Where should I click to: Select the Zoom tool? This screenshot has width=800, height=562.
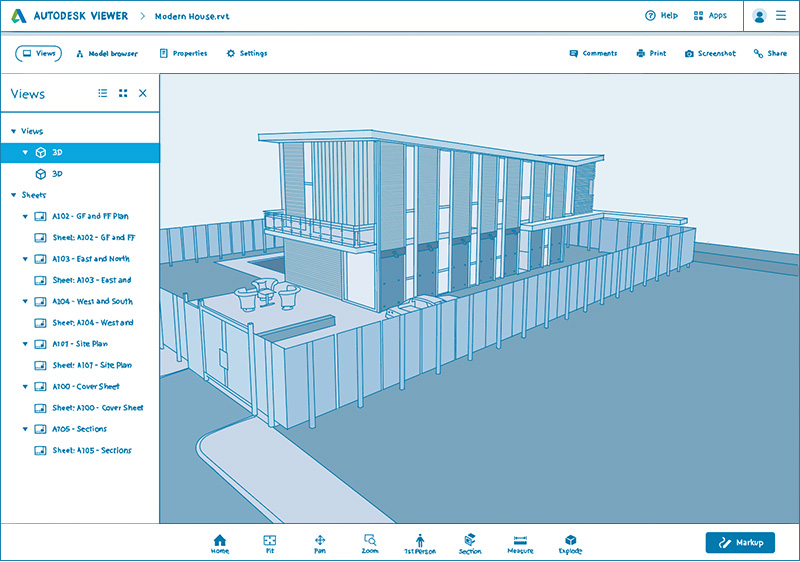tap(370, 543)
